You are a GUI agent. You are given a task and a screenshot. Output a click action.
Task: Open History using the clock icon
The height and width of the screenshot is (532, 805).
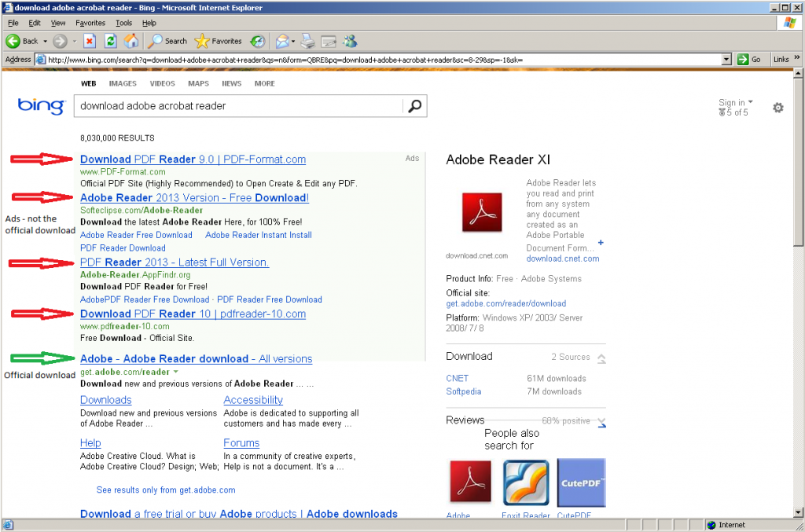[257, 41]
